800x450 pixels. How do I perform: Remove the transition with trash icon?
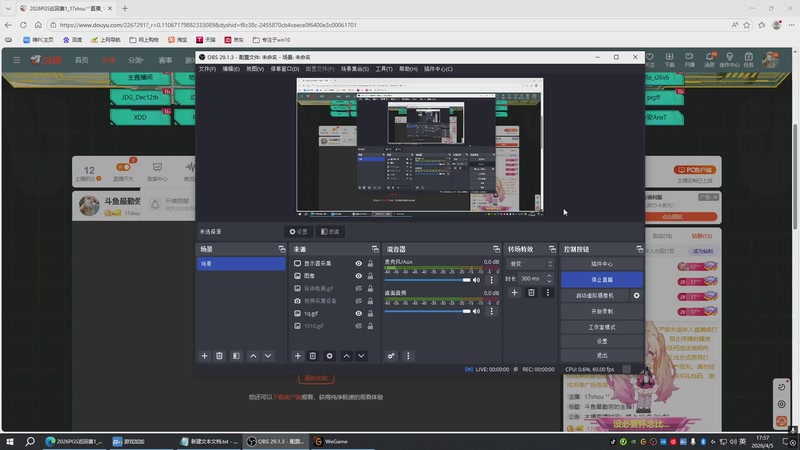531,292
